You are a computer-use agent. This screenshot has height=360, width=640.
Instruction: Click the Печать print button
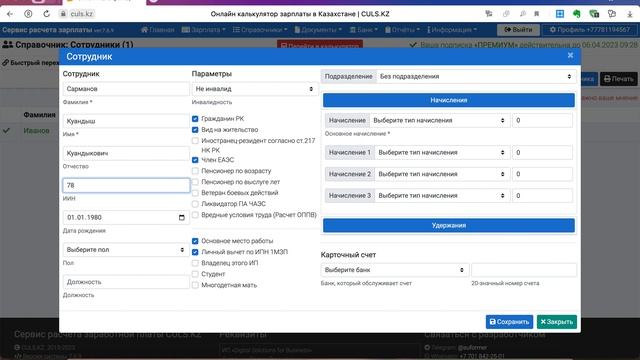point(618,79)
